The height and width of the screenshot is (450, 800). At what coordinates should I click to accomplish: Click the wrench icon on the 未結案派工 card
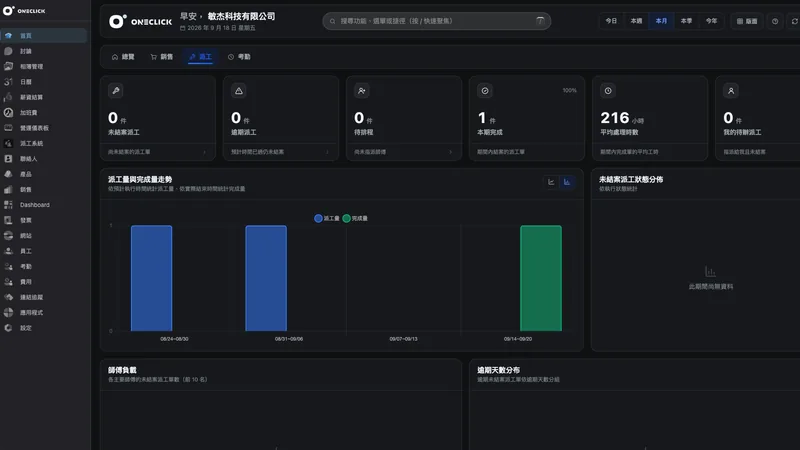[116, 91]
